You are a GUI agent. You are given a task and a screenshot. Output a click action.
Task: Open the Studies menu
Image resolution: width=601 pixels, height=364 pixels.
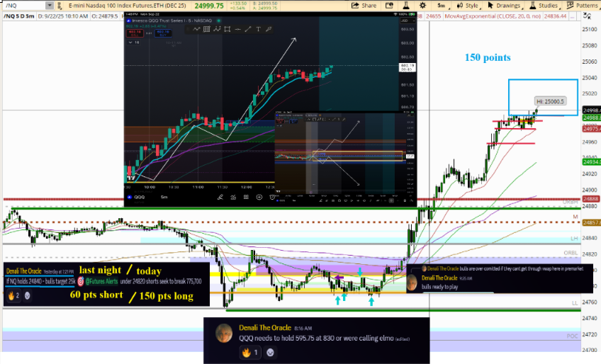(544, 6)
